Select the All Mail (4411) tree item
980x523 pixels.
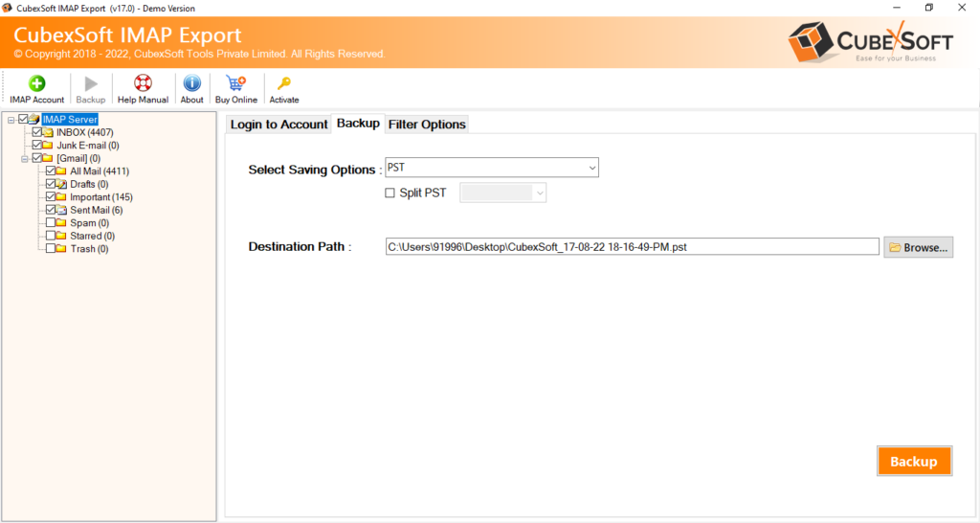coord(100,171)
